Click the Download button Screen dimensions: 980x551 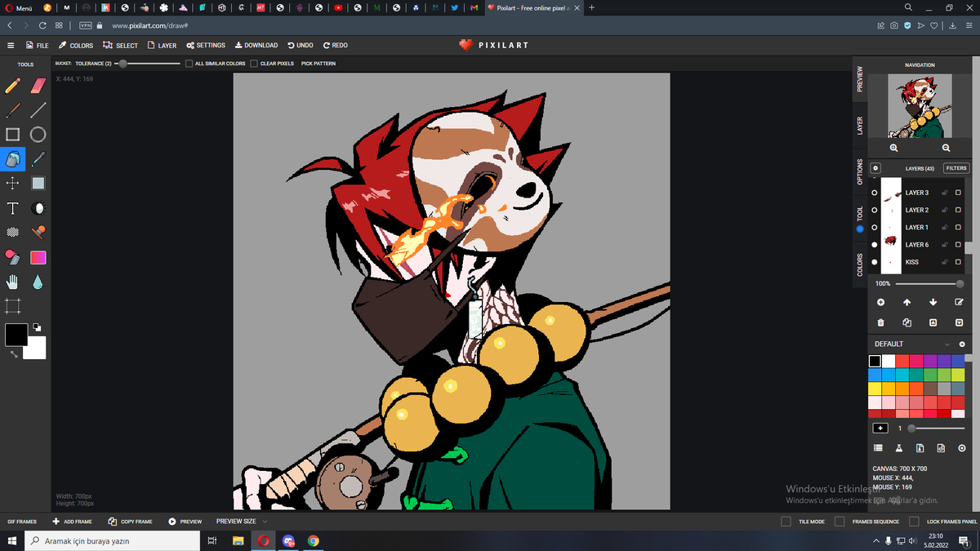256,46
